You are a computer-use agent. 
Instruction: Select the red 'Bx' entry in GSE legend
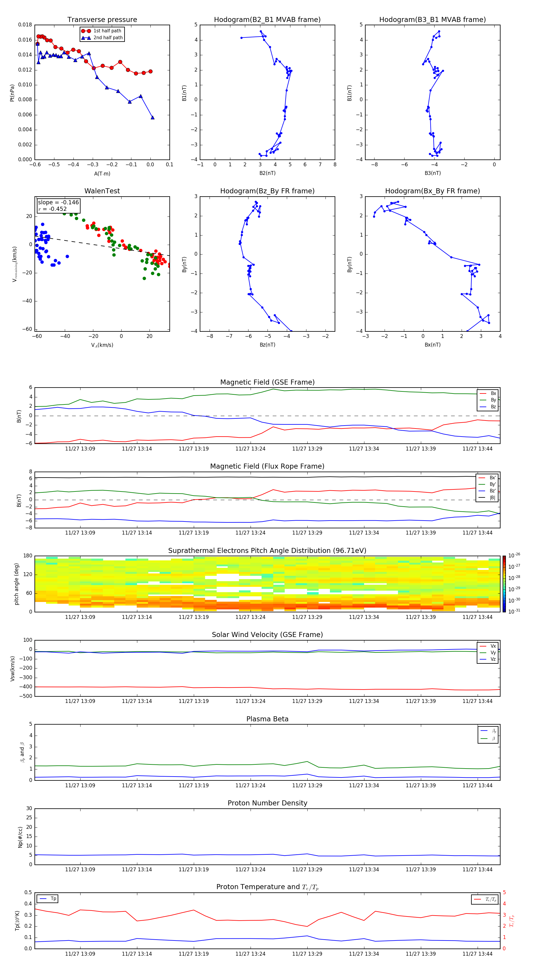[x=488, y=393]
